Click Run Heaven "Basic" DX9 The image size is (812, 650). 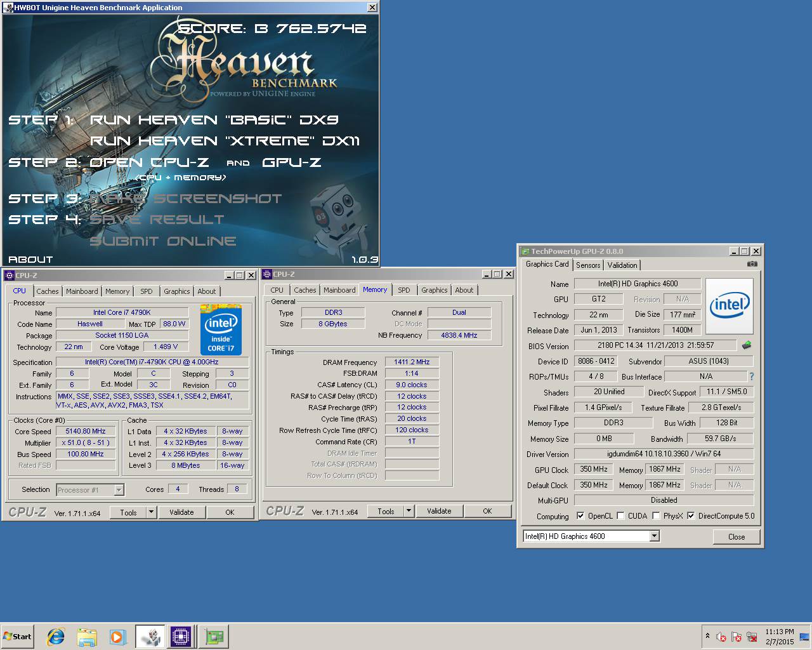coord(214,120)
